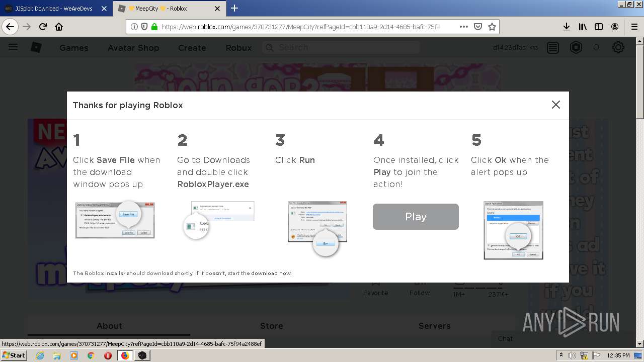This screenshot has width=644, height=362.
Task: Click the Robux hexagon balance icon
Action: (576, 48)
